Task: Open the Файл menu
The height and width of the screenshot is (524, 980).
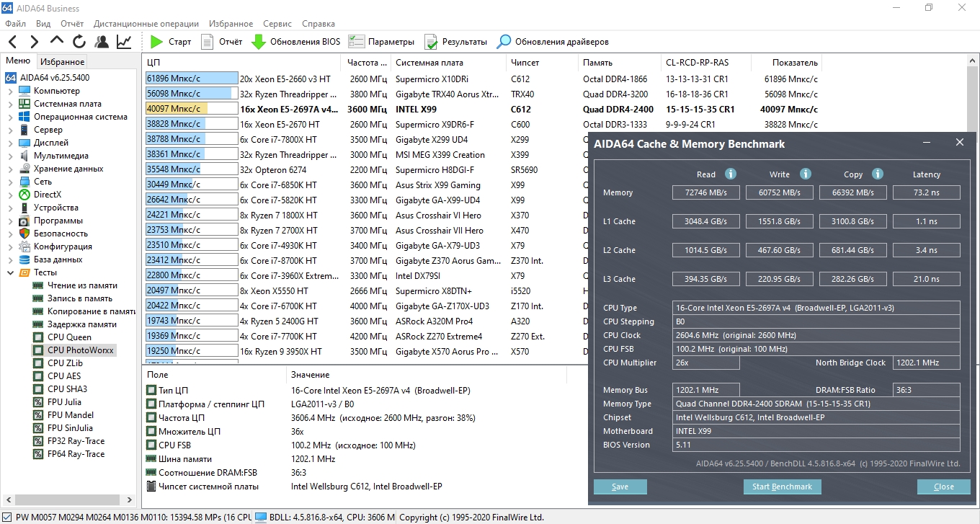Action: tap(15, 23)
